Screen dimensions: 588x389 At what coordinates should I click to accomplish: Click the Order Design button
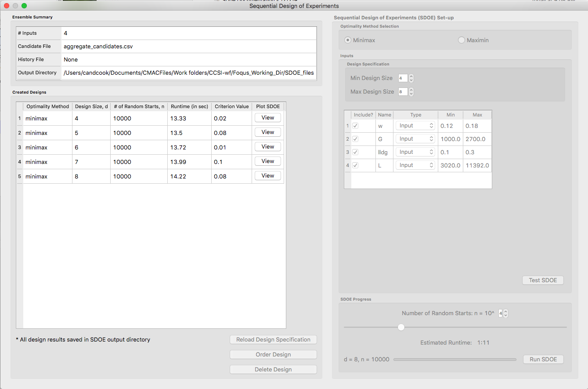click(x=273, y=354)
